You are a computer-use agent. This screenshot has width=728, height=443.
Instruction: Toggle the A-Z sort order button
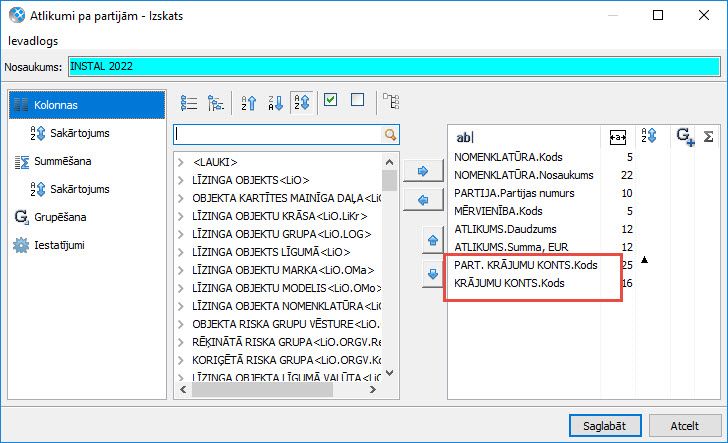[x=302, y=102]
